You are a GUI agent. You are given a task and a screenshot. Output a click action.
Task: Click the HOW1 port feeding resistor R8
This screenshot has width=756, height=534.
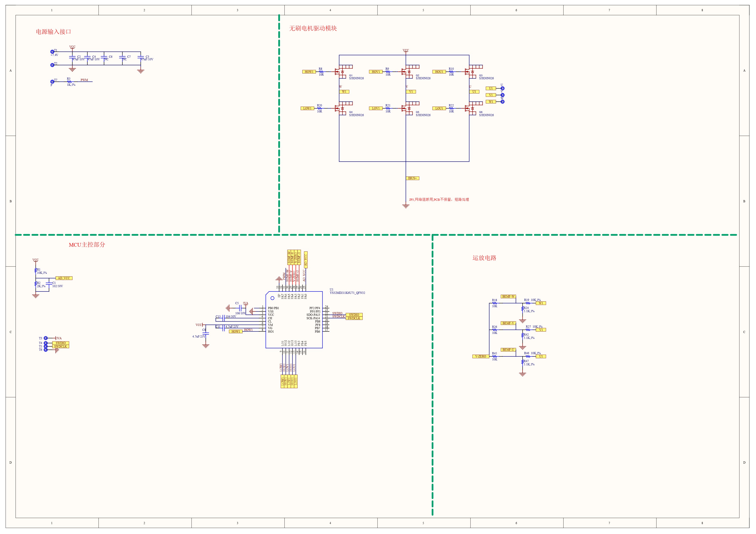(309, 72)
